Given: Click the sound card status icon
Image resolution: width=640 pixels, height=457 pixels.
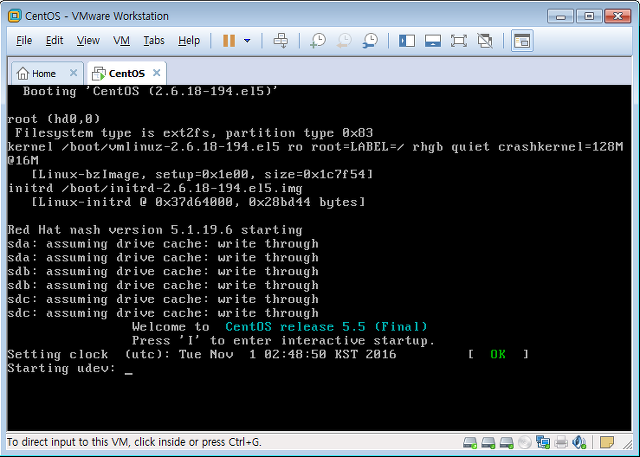Looking at the screenshot, I should 579,442.
